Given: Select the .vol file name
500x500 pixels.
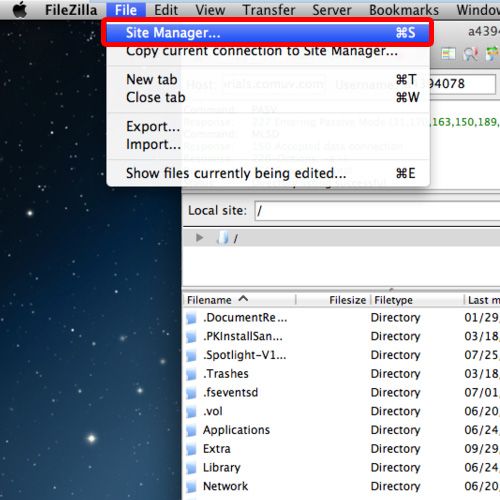Looking at the screenshot, I should click(x=213, y=411).
